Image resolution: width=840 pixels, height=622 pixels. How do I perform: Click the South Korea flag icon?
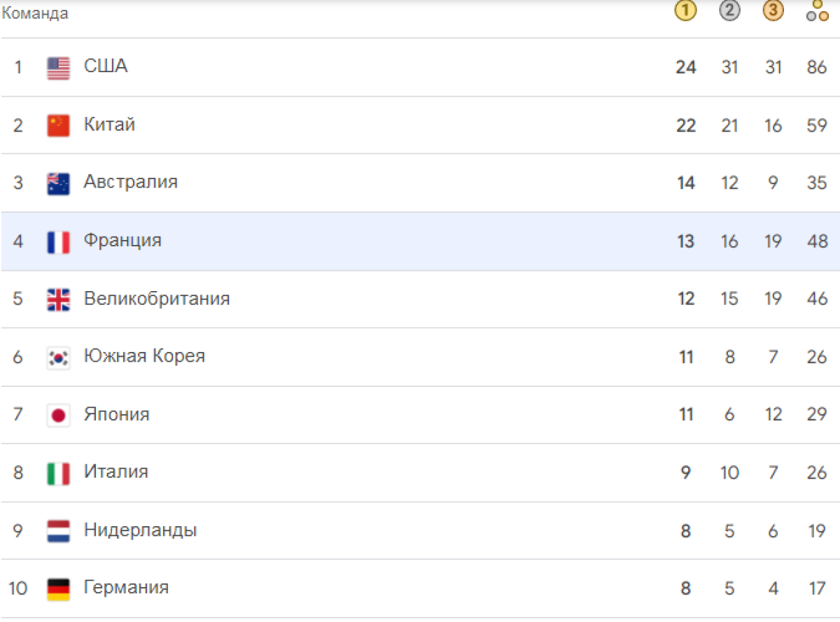pyautogui.click(x=59, y=358)
